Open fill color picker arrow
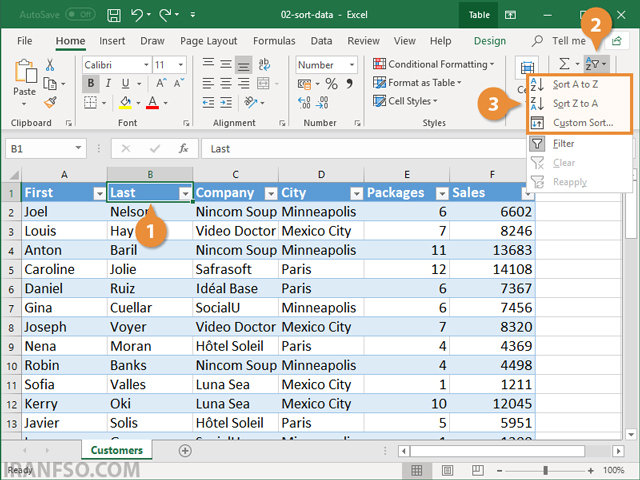The width and height of the screenshot is (640, 480). click(x=138, y=103)
